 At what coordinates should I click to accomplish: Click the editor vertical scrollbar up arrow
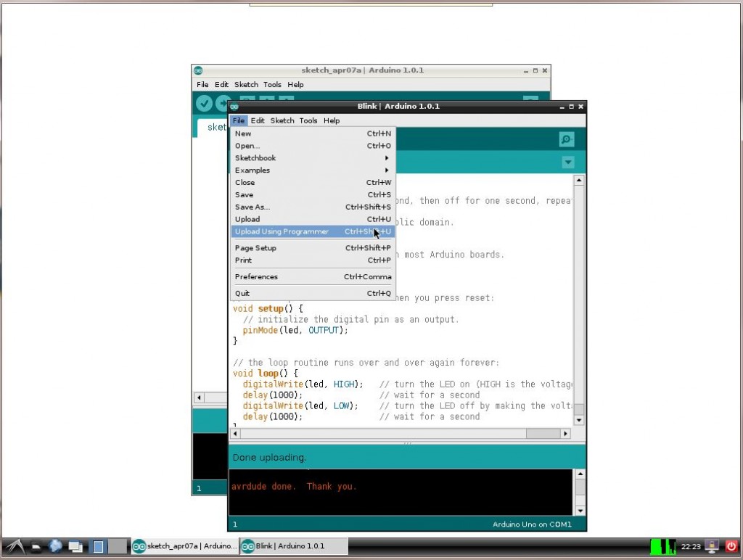pyautogui.click(x=578, y=181)
